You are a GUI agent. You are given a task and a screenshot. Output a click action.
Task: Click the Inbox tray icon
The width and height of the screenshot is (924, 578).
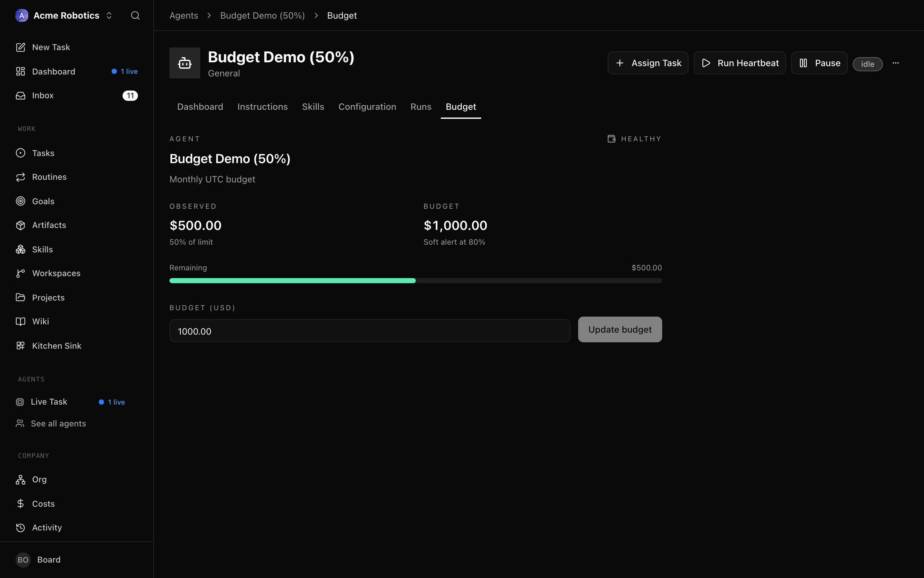point(21,96)
